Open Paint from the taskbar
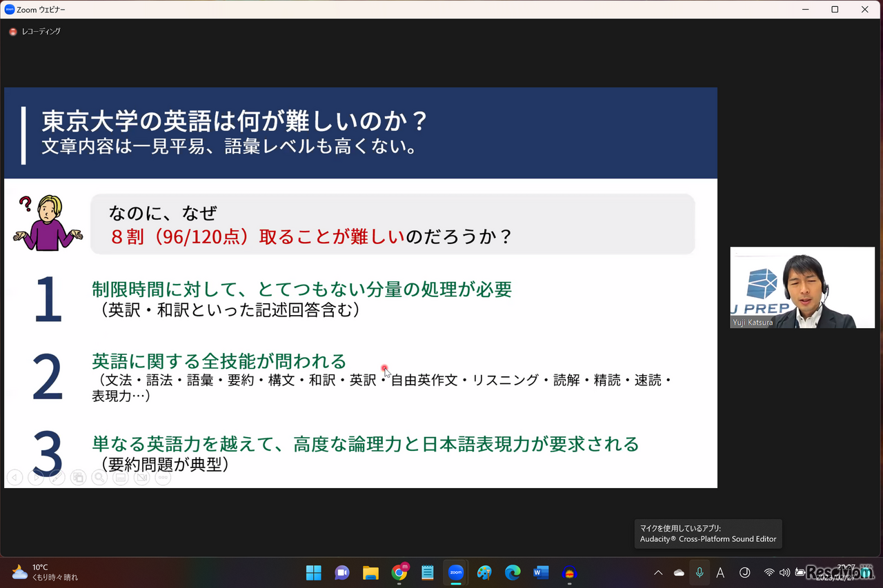The height and width of the screenshot is (588, 883). point(484,573)
